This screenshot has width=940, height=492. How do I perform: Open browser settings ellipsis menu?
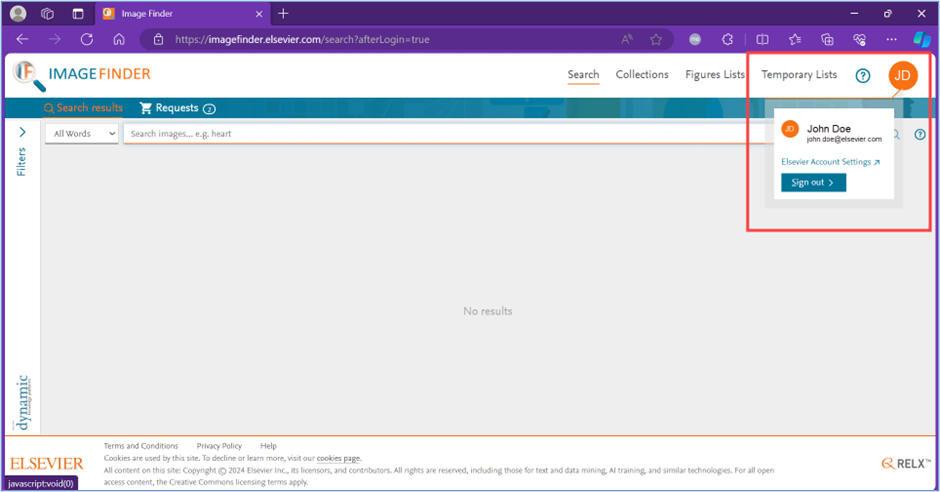click(891, 40)
